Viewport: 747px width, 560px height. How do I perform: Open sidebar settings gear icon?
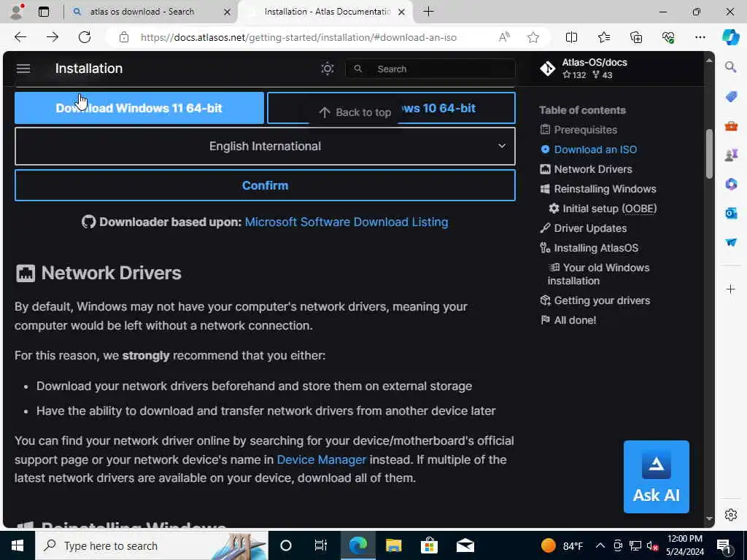click(x=731, y=515)
